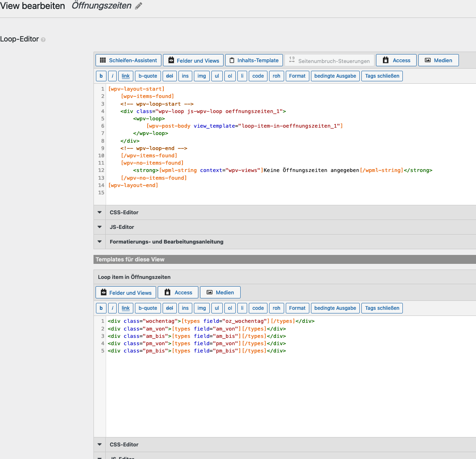476x459 pixels.
Task: Open the Schleifen-Assistent grid button
Action: 128,60
